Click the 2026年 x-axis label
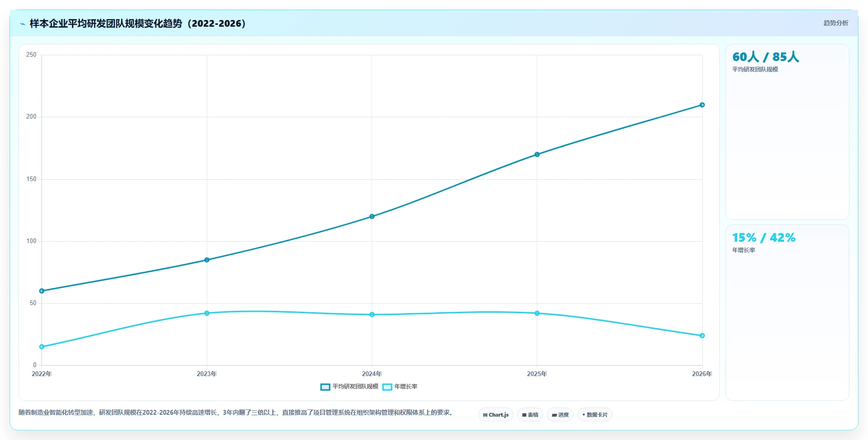This screenshot has height=440, width=868. (702, 374)
